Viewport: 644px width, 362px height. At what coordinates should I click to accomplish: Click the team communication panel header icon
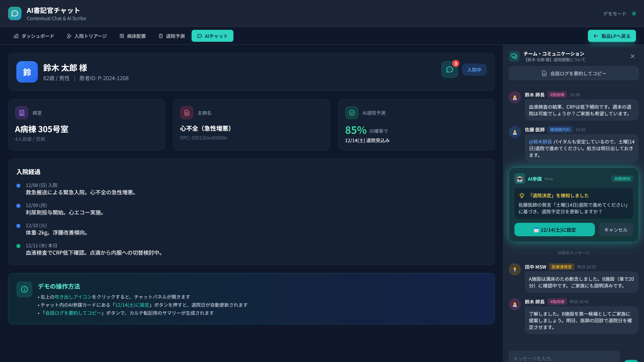coord(514,56)
